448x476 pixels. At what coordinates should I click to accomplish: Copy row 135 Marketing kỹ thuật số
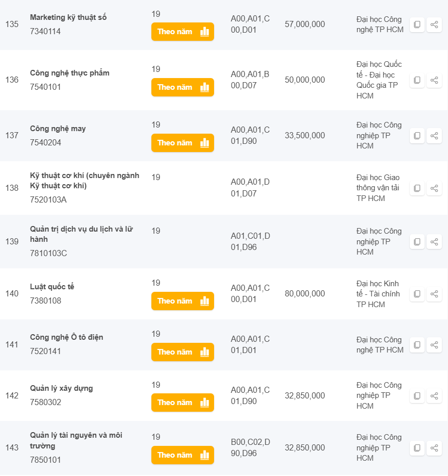pyautogui.click(x=417, y=24)
